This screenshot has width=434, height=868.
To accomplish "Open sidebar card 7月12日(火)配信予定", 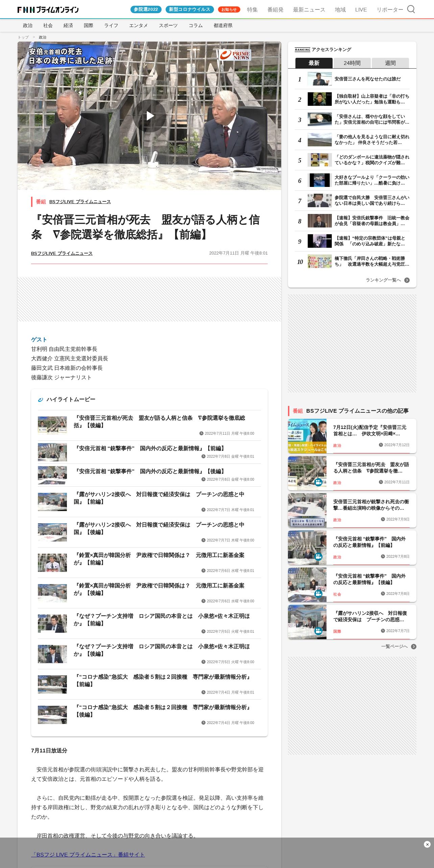I will pyautogui.click(x=352, y=436).
